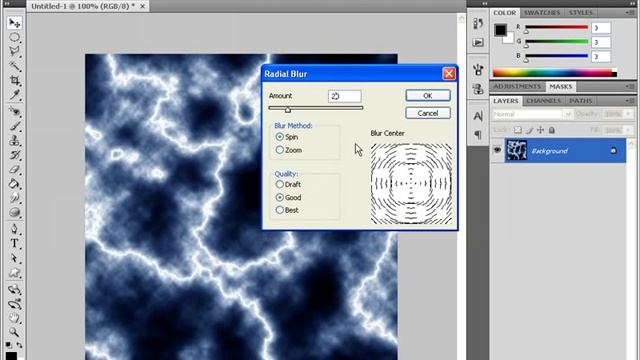
Task: Hide the Background layer eye icon
Action: (x=497, y=151)
